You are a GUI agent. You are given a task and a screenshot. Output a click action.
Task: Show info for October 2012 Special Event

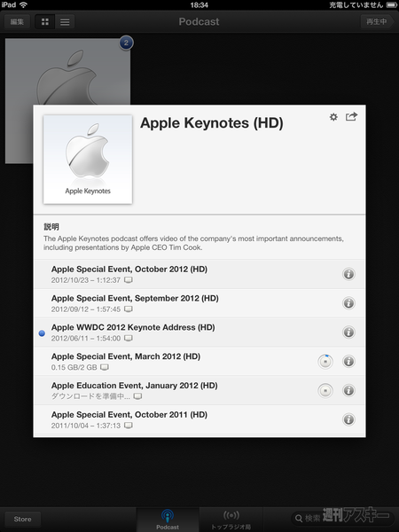(x=348, y=274)
